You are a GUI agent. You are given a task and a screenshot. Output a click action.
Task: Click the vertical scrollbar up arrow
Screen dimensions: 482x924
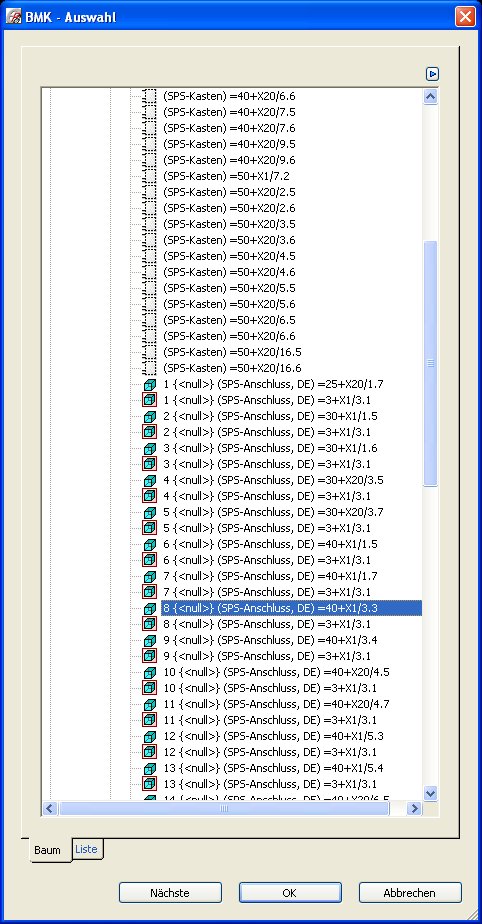(x=431, y=96)
